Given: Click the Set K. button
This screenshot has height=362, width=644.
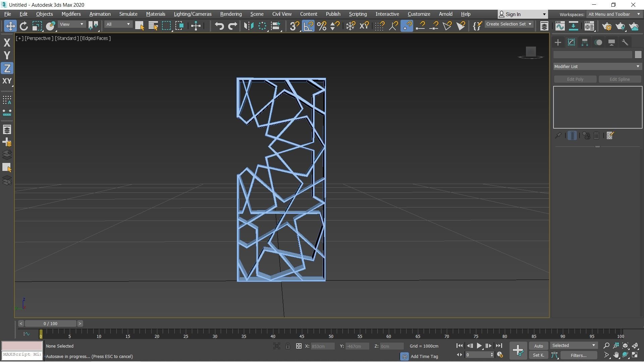Looking at the screenshot, I should [x=538, y=355].
